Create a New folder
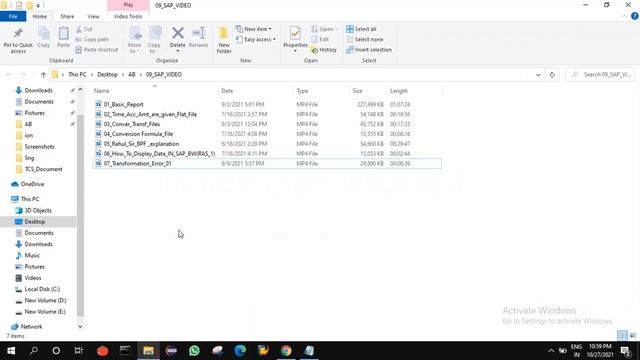 [224, 40]
